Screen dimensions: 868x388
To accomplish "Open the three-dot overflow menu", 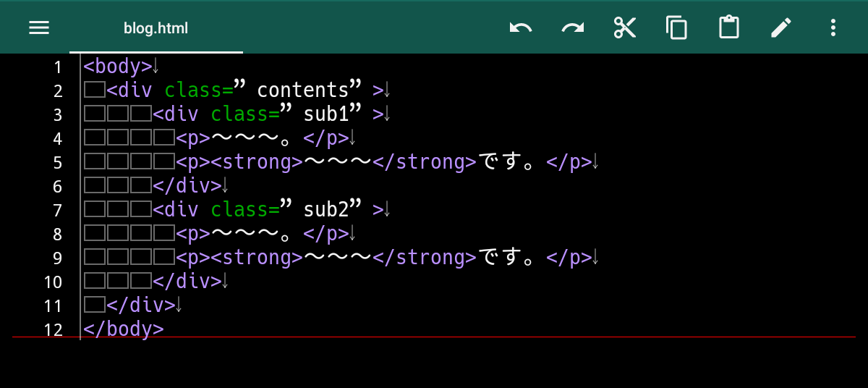I will tap(833, 28).
